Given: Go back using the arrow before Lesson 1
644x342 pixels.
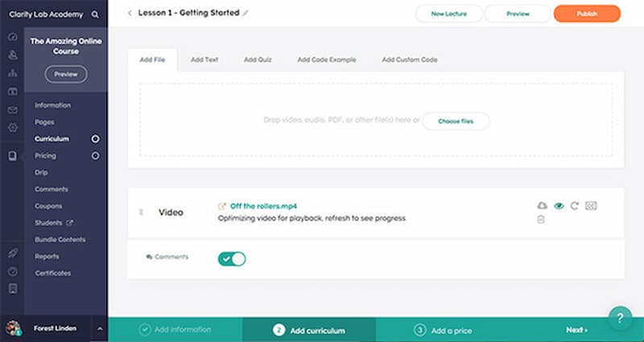Looking at the screenshot, I should click(x=130, y=13).
